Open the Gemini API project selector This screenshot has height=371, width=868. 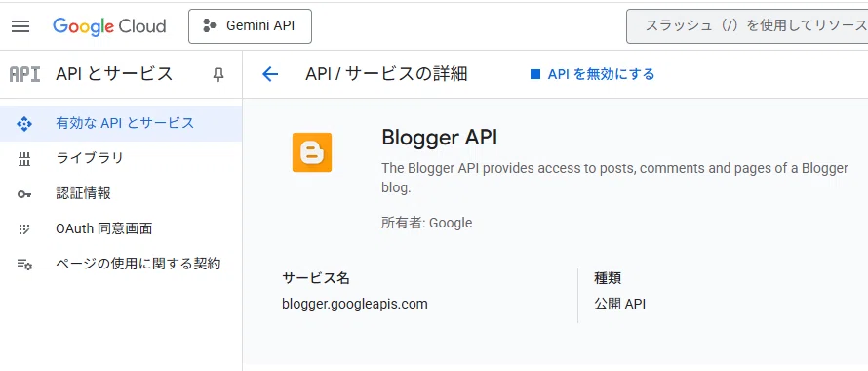[x=250, y=26]
